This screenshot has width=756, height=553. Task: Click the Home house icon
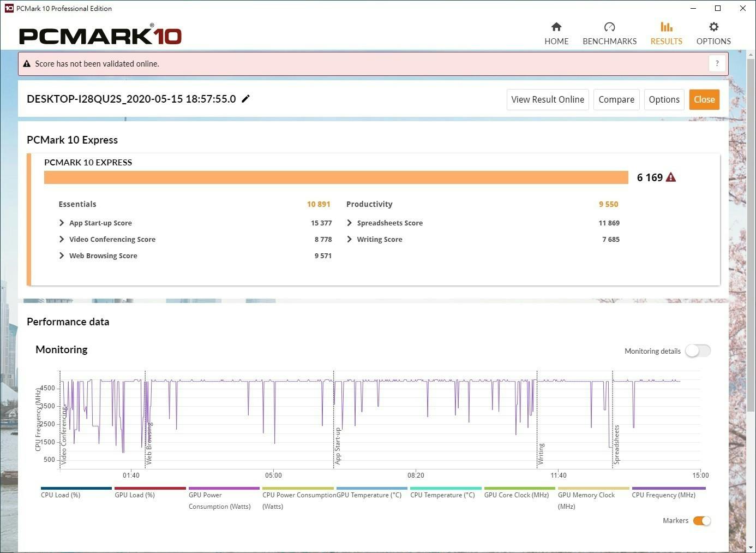[x=556, y=27]
